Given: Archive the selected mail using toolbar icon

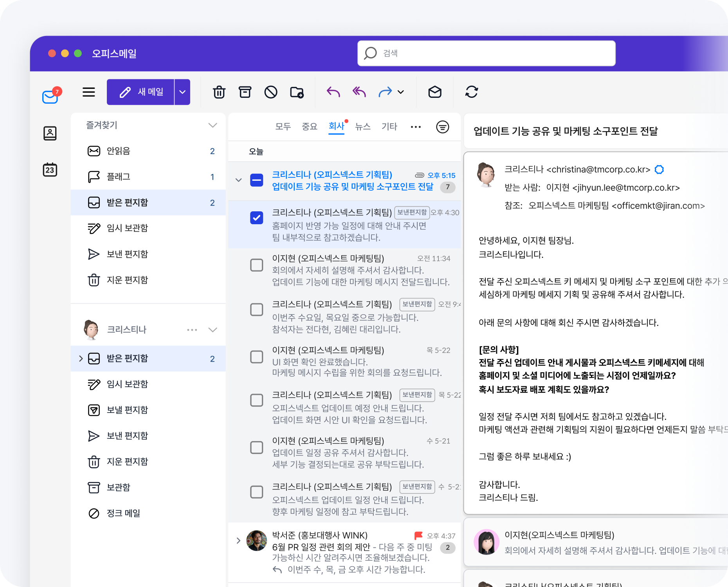Looking at the screenshot, I should pyautogui.click(x=245, y=92).
